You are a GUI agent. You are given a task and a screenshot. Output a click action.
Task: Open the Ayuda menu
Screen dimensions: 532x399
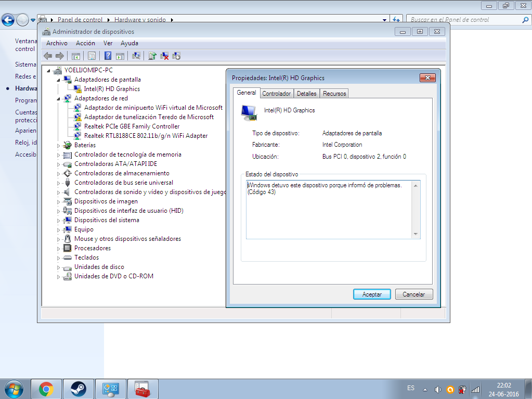point(129,43)
